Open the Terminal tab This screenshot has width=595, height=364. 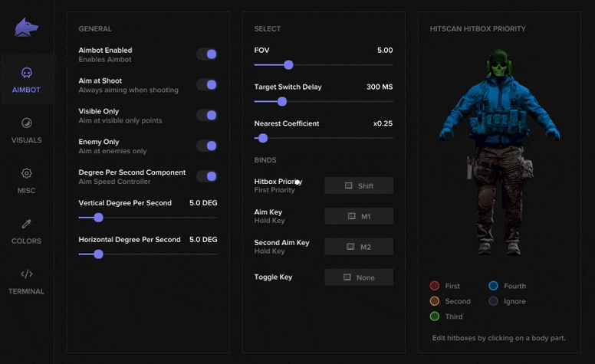(26, 281)
